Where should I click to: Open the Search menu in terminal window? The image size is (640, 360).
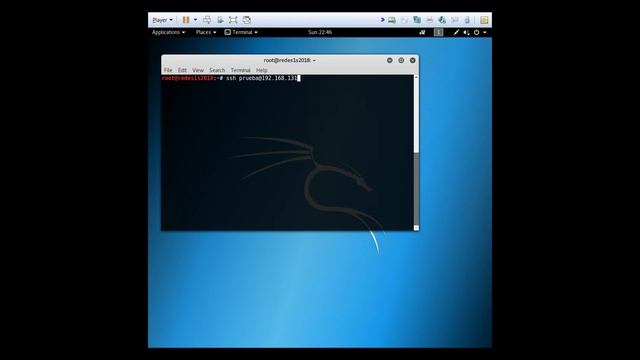tap(217, 70)
